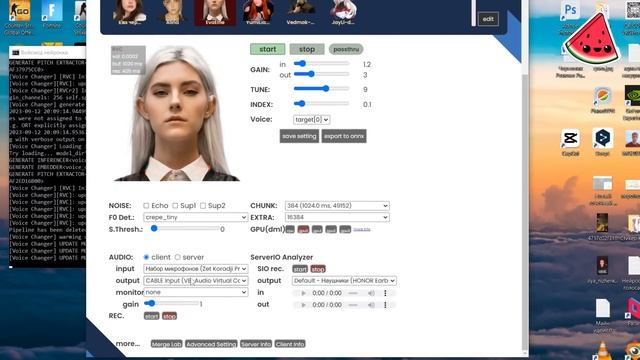Open the dark blue hexagon desktop shortcut
The image size is (640, 360).
tap(602, 143)
